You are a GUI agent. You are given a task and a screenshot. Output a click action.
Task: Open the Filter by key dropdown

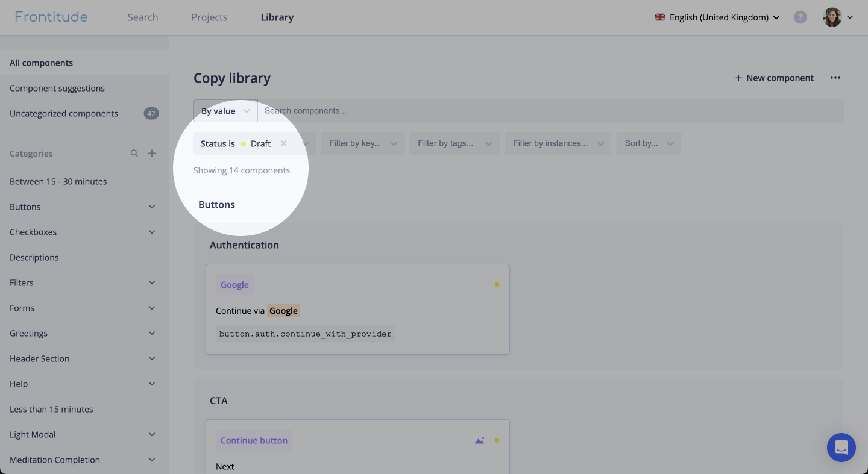(x=362, y=143)
